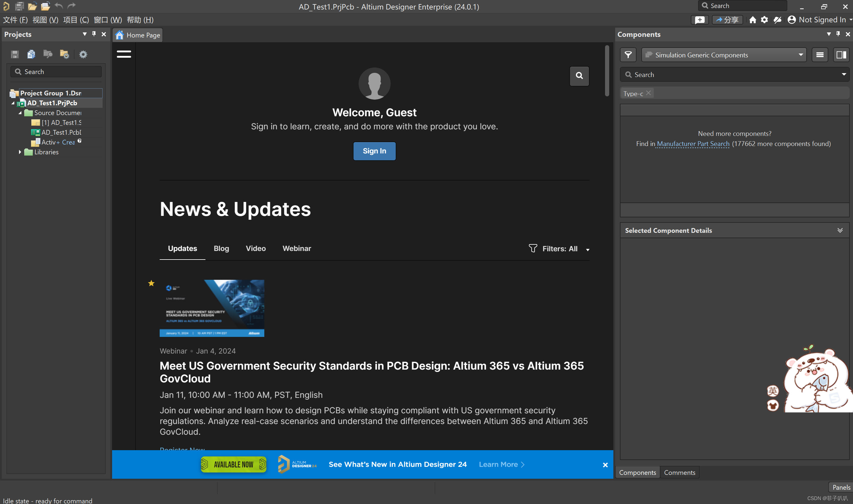
Task: Click the Home Page vertical scrollbar
Action: 607,70
